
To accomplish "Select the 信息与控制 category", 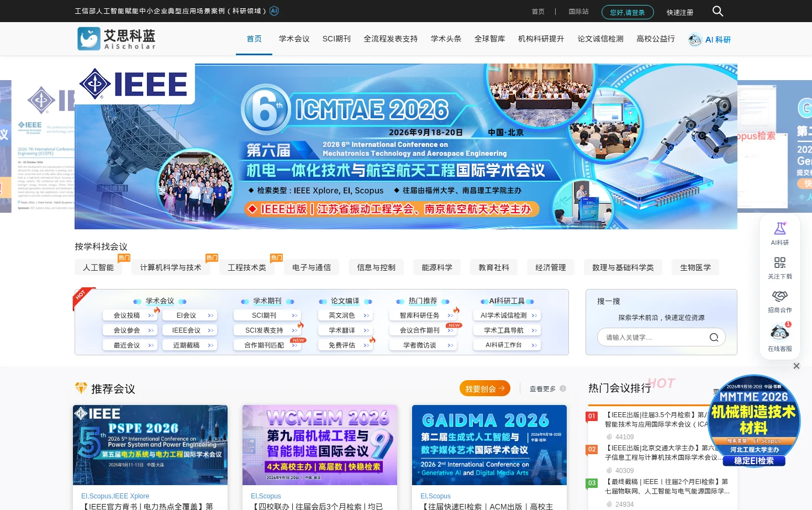I will tap(376, 267).
